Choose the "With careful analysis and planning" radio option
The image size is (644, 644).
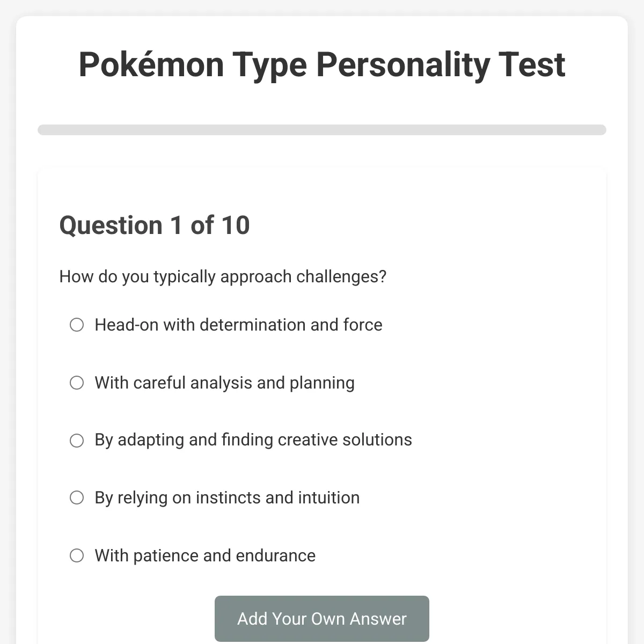77,383
